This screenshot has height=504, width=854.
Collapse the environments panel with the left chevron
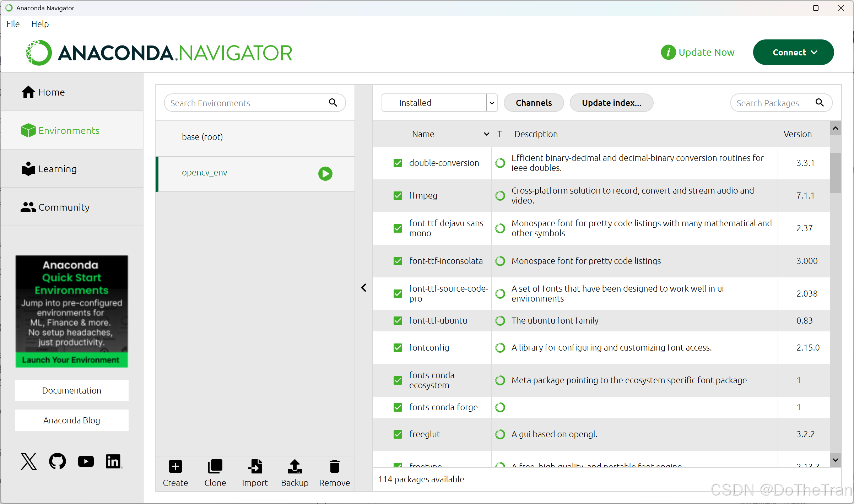364,288
